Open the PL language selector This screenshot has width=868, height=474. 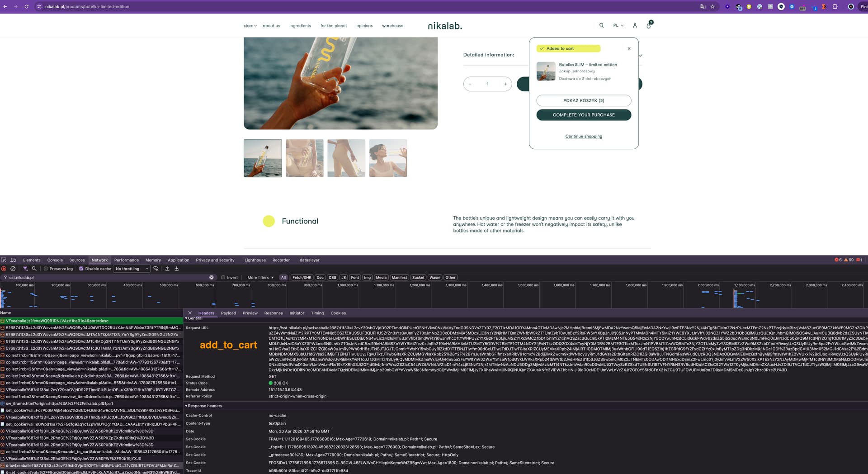pos(618,26)
